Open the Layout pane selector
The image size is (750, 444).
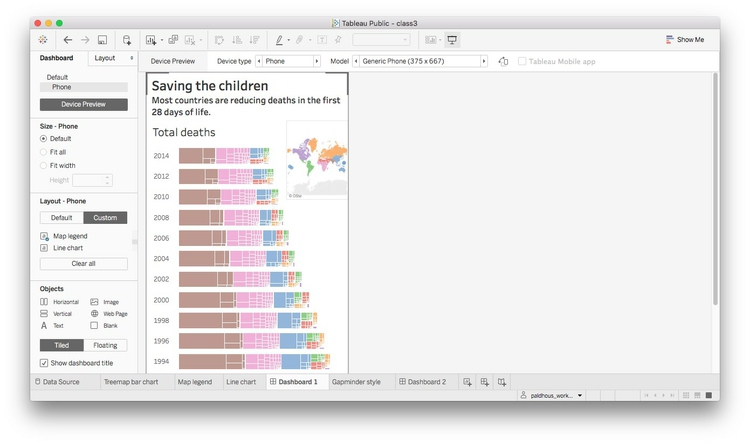(112, 58)
